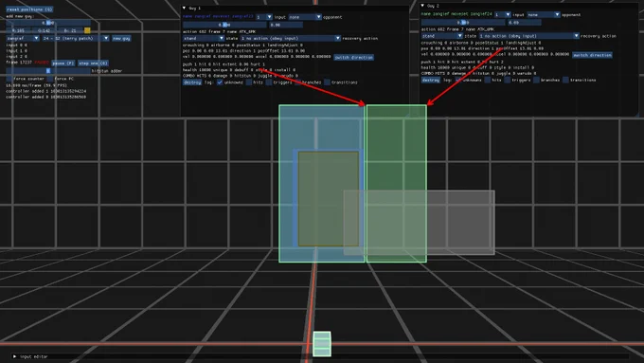Adjust the hitstun adder slider

click(x=48, y=71)
